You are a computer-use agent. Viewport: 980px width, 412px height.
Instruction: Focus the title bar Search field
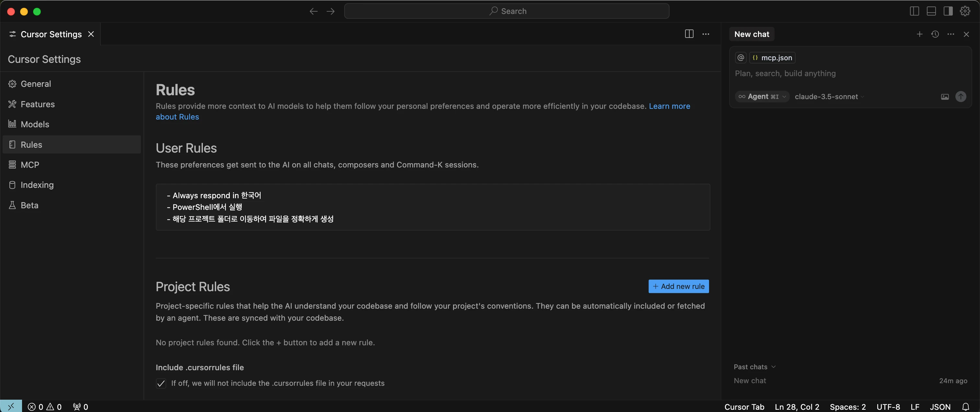[506, 11]
